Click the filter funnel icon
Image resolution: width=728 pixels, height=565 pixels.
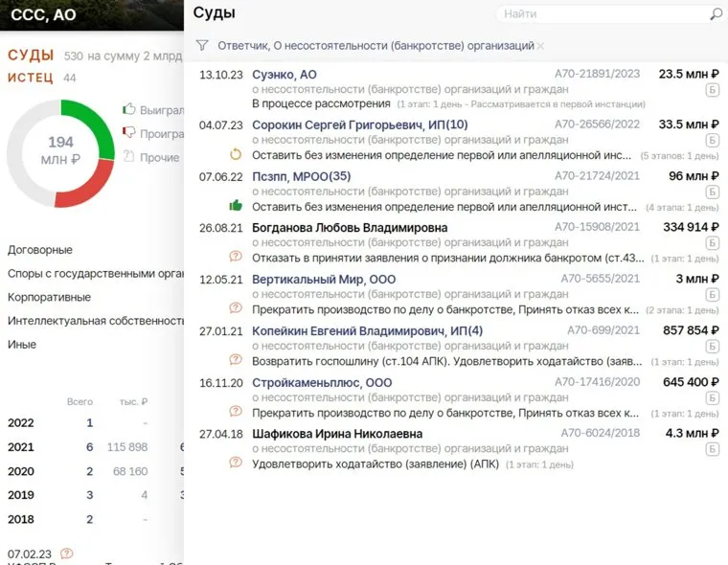point(201,45)
